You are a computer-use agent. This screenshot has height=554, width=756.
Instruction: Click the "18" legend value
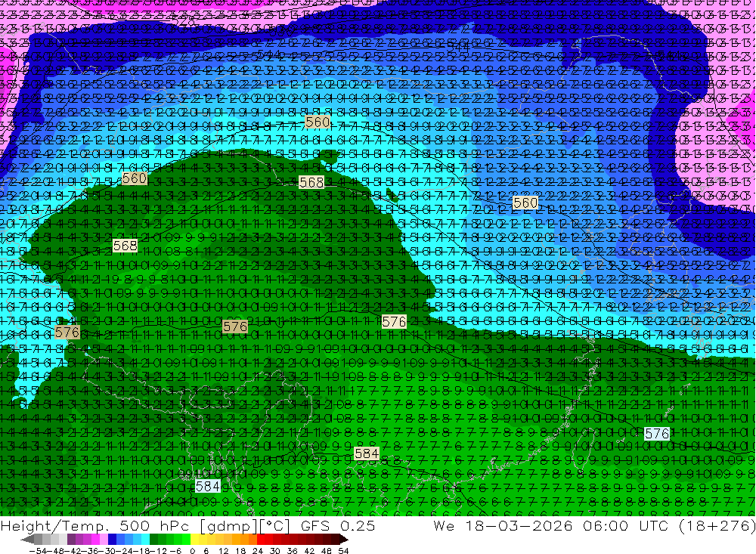click(x=240, y=551)
